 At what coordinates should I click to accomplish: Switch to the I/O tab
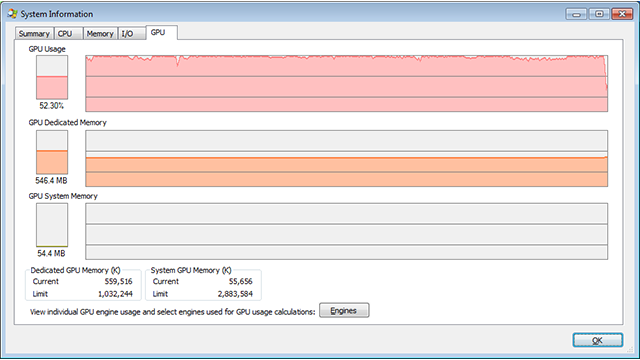pos(131,34)
